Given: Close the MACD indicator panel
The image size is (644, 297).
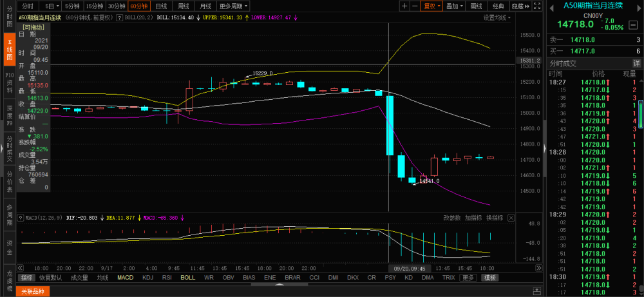Looking at the screenshot, I should 511,218.
